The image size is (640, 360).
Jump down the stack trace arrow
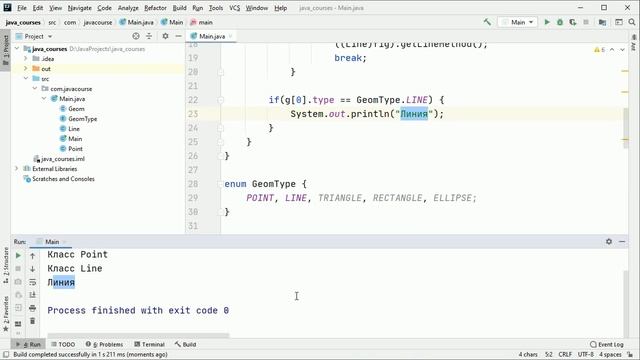(33, 269)
